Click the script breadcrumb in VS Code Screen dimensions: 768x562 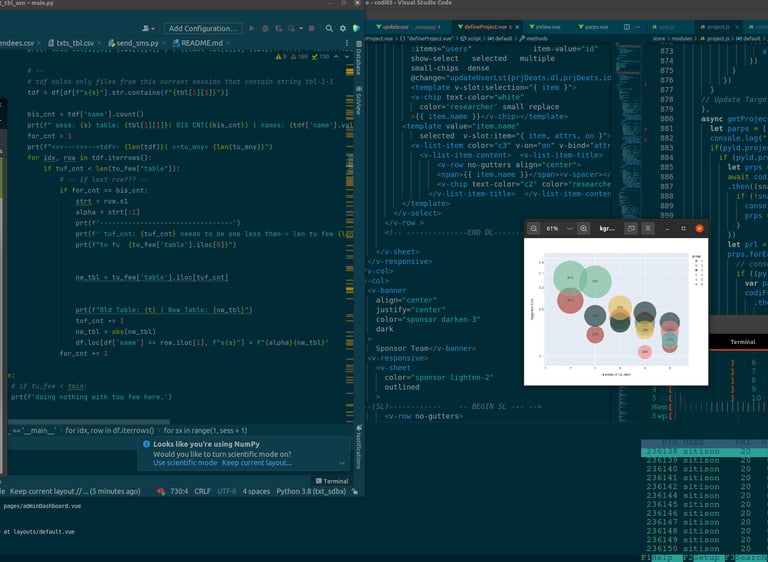(x=470, y=38)
